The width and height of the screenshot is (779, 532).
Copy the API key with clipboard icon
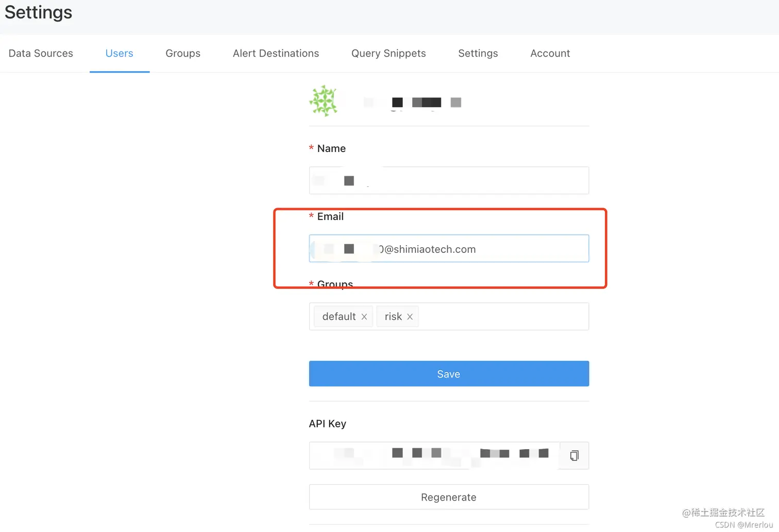574,455
